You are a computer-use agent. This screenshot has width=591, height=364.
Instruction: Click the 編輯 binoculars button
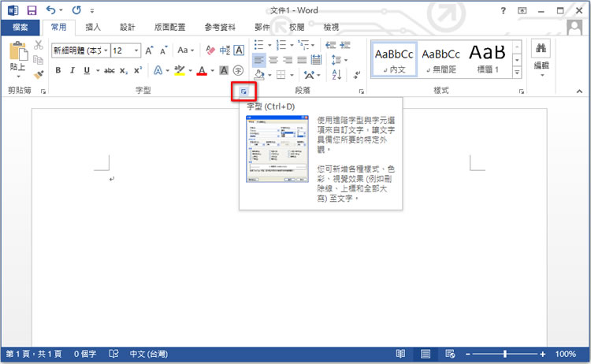click(541, 58)
